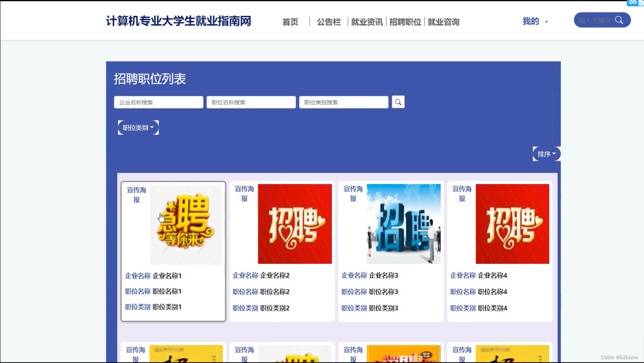Open the 排序 sort dropdown
644x363 pixels.
547,154
